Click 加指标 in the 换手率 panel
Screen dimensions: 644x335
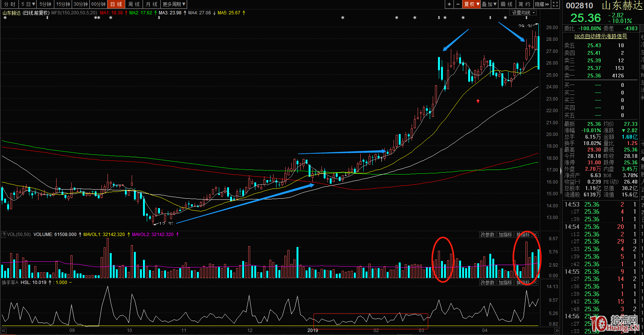(505, 283)
